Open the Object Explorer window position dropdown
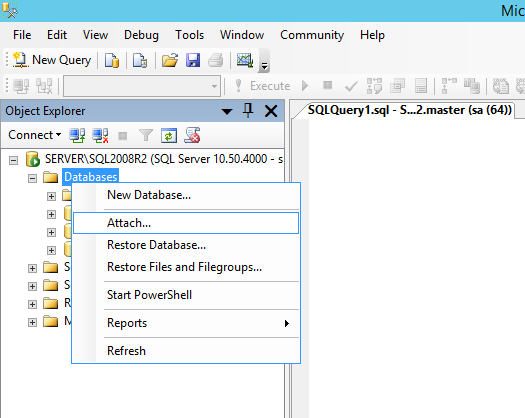The width and height of the screenshot is (525, 418). (227, 112)
